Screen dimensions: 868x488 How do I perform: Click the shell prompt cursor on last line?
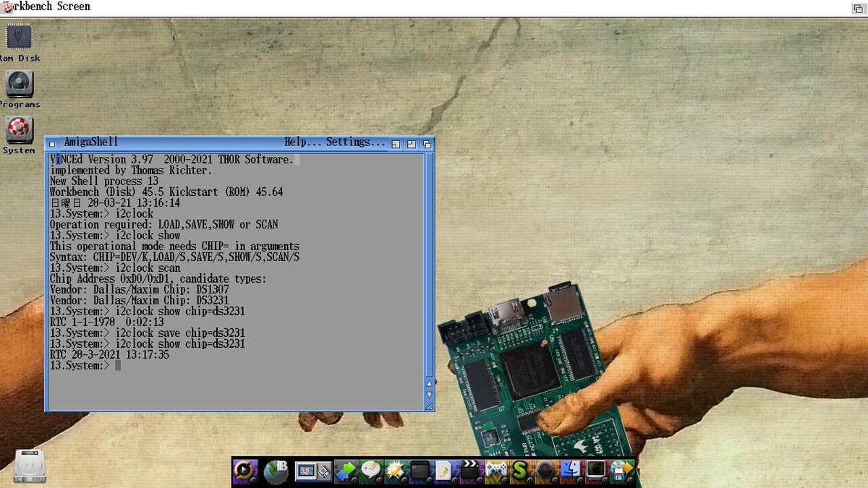(x=117, y=366)
